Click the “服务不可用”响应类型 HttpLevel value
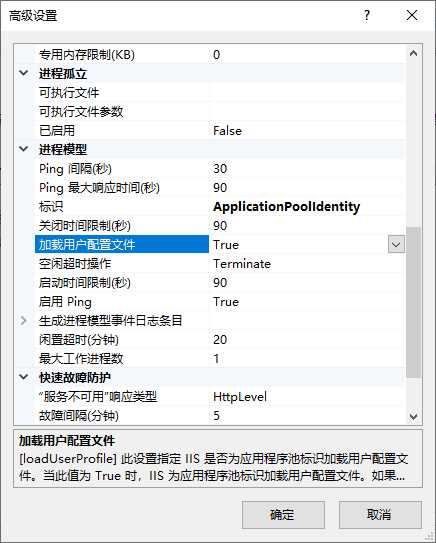436x543 pixels. point(240,397)
